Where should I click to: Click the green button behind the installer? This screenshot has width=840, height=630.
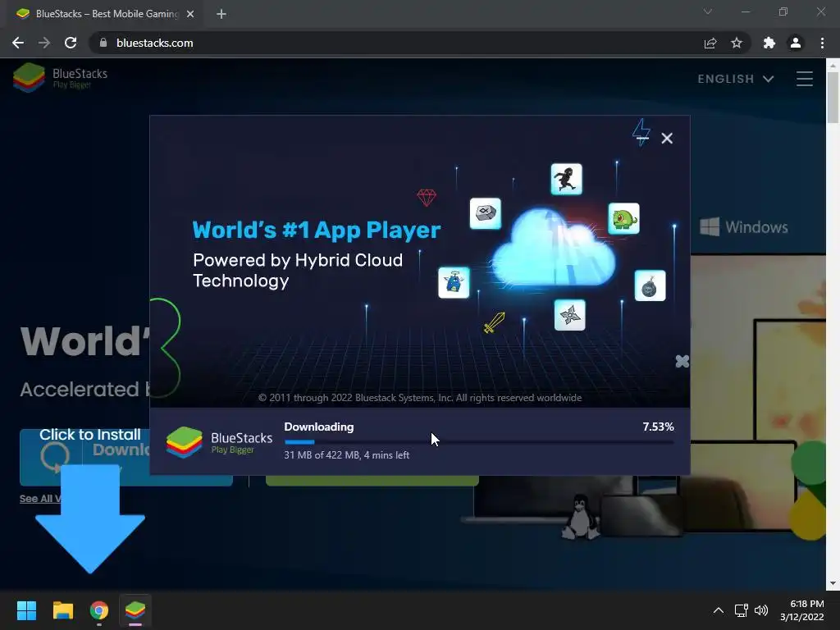pos(372,481)
